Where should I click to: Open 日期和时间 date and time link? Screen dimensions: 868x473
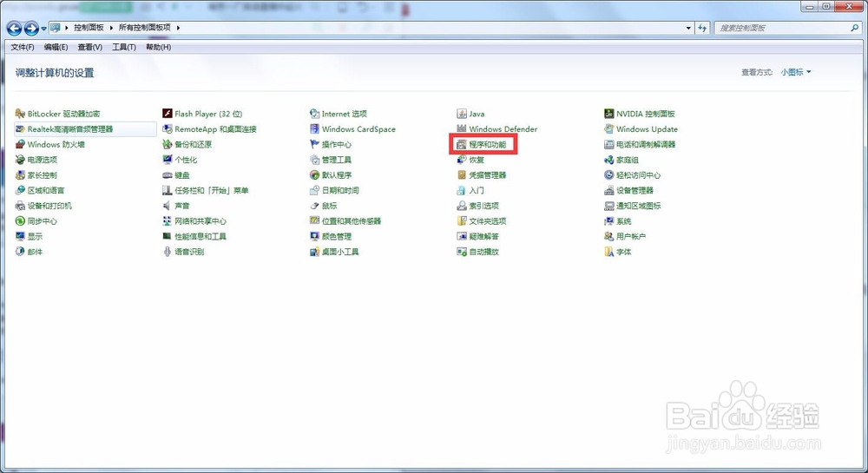(x=340, y=190)
